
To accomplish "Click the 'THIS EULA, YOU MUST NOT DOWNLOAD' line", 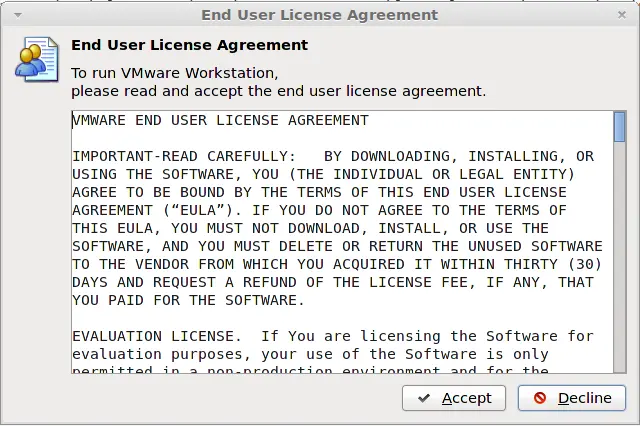I will [x=310, y=229].
